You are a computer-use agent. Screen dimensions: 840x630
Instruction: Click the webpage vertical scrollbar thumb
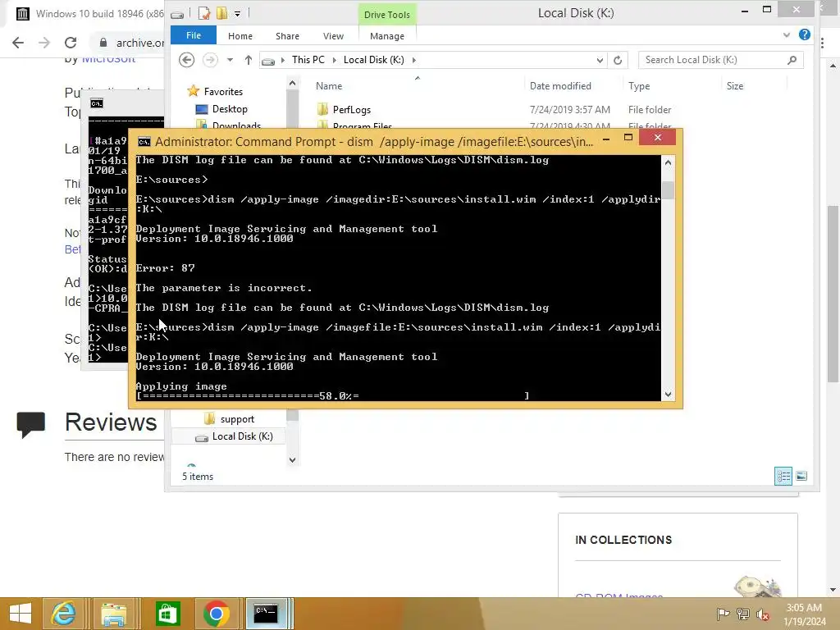833,294
